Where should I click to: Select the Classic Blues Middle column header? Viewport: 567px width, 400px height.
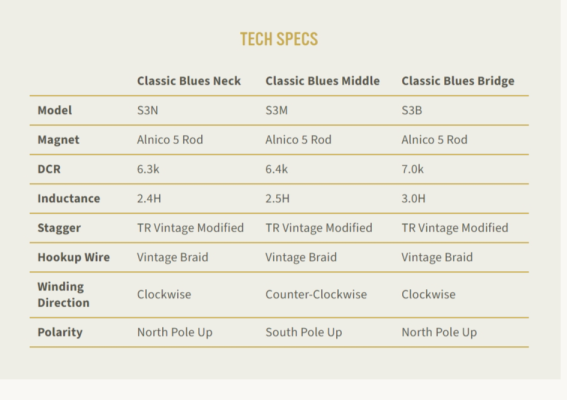click(323, 81)
